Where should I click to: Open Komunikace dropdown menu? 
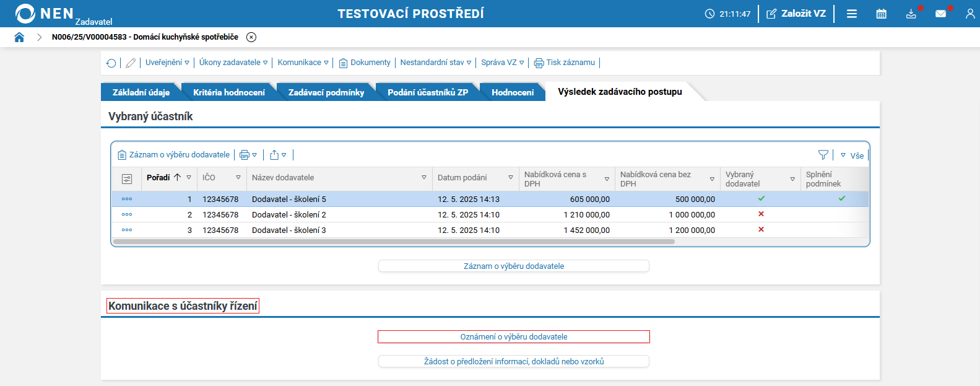pos(303,63)
